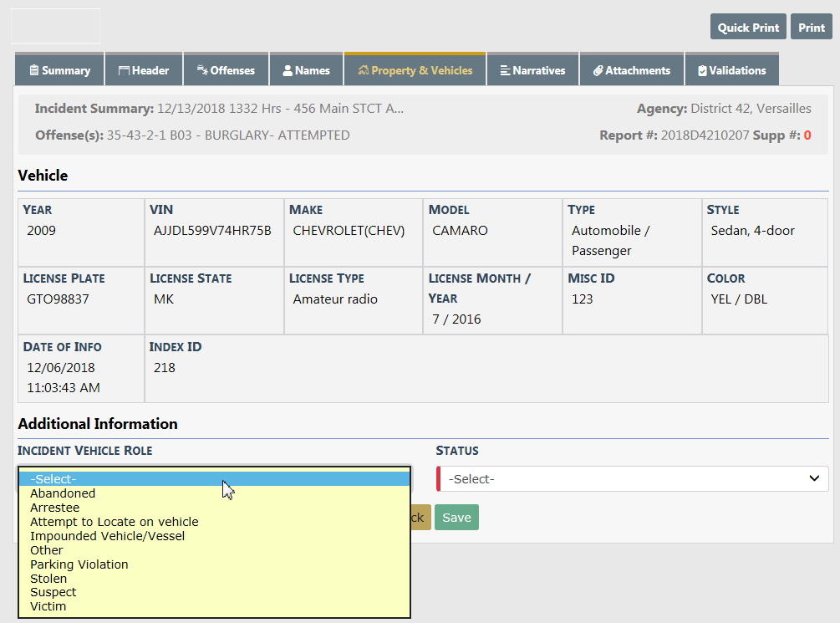This screenshot has width=840, height=623.
Task: Click the Property & Vehicles car icon
Action: tap(364, 71)
